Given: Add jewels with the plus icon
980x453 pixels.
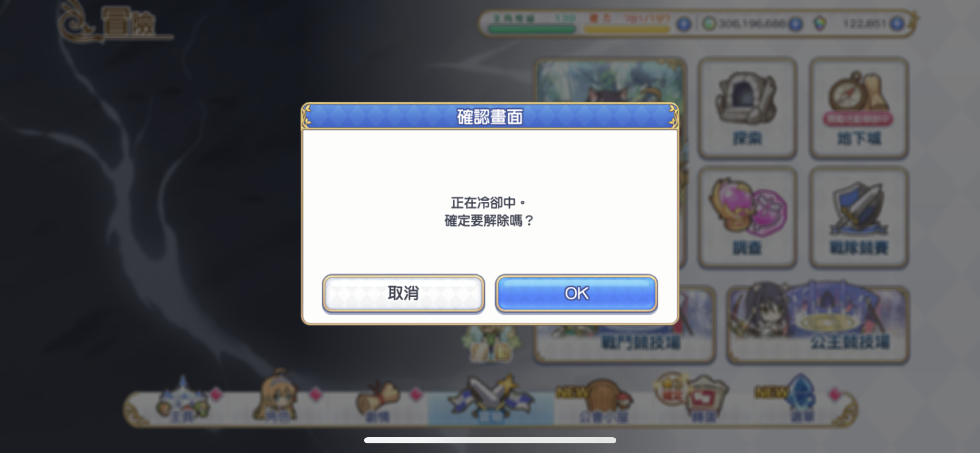Looking at the screenshot, I should [x=897, y=24].
